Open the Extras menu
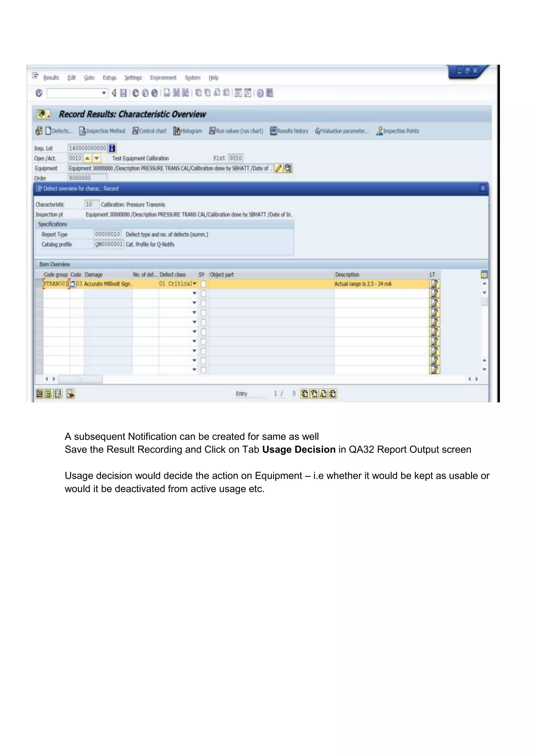Screen dimensions: 535x756 coord(109,78)
